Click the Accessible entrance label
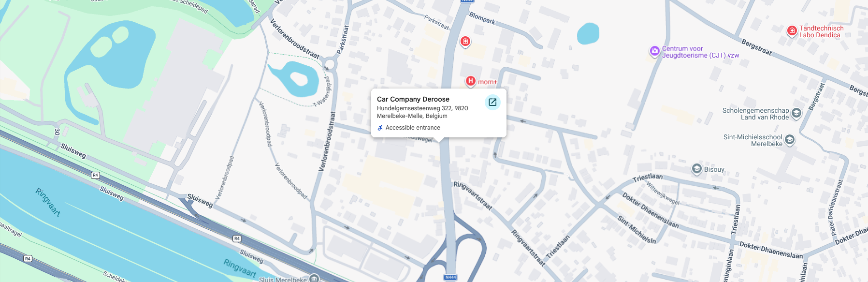This screenshot has width=868, height=282. 413,128
